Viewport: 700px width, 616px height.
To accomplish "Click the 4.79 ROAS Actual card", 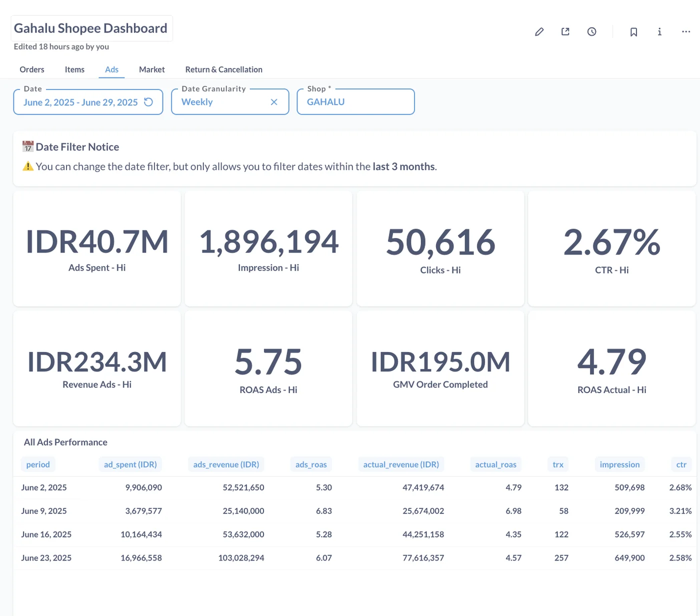I will coord(612,368).
